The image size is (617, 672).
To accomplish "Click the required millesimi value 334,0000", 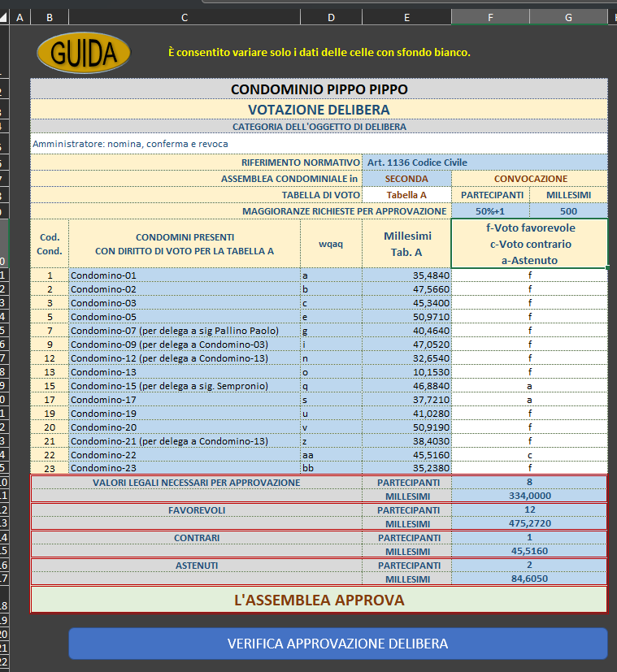I will [x=529, y=496].
